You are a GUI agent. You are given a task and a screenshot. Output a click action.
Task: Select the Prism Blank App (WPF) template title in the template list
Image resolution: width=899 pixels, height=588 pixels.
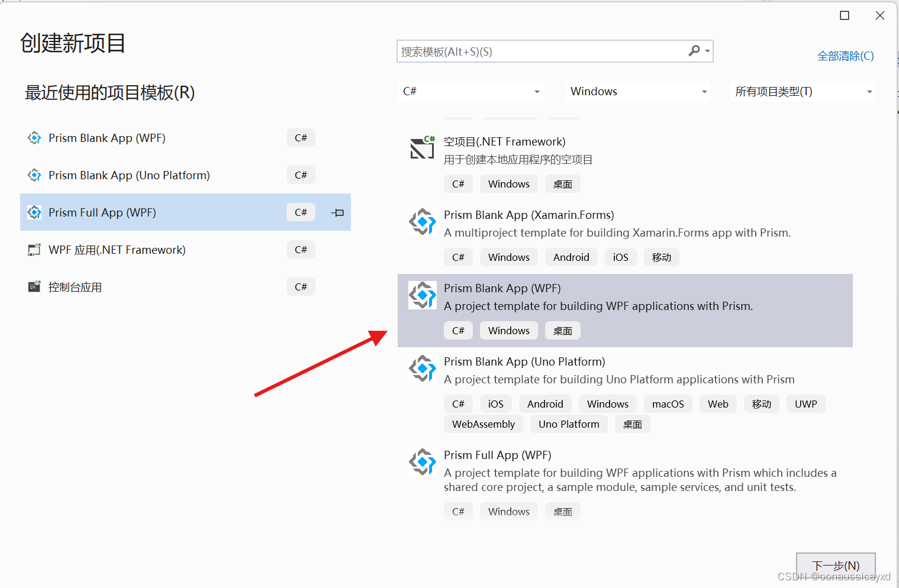coord(502,288)
